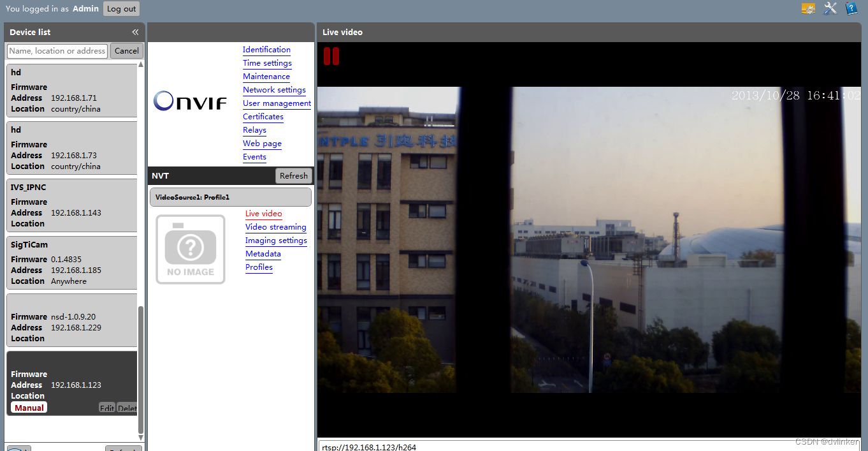Click the 192.168.1.229 address text
The width and height of the screenshot is (868, 451).
pyautogui.click(x=76, y=328)
